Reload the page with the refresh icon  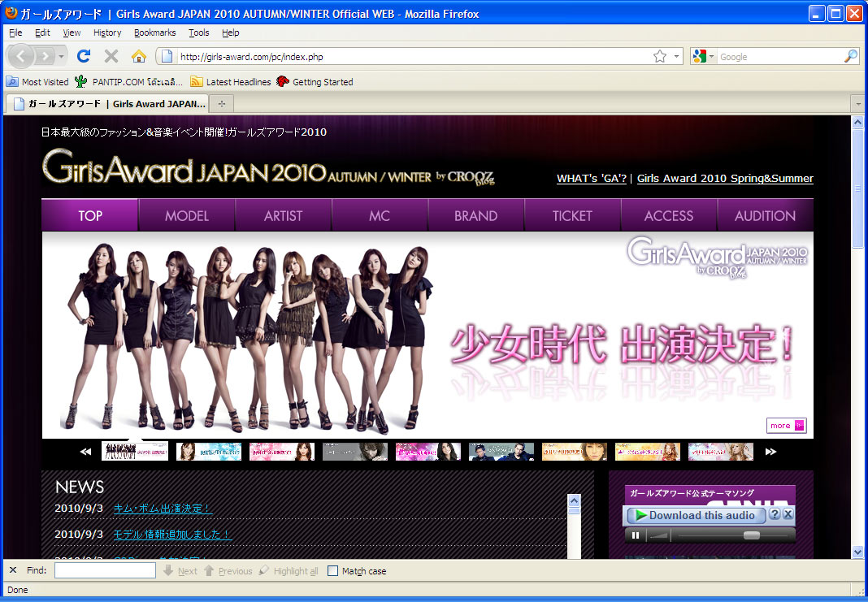[x=84, y=56]
